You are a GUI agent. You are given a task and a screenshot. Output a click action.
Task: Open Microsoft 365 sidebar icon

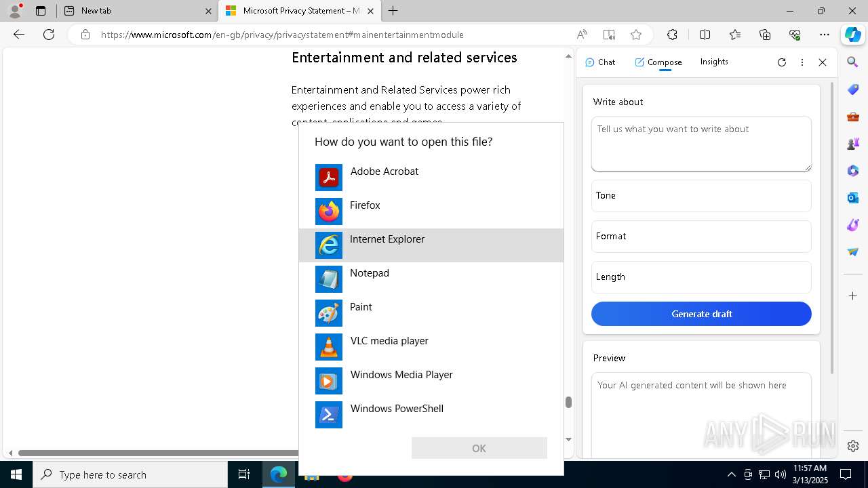pyautogui.click(x=853, y=171)
